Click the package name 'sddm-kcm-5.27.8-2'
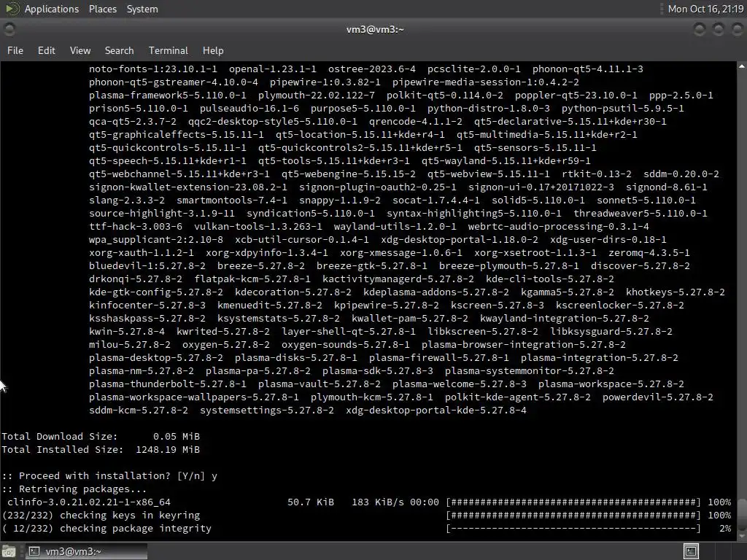 (138, 411)
